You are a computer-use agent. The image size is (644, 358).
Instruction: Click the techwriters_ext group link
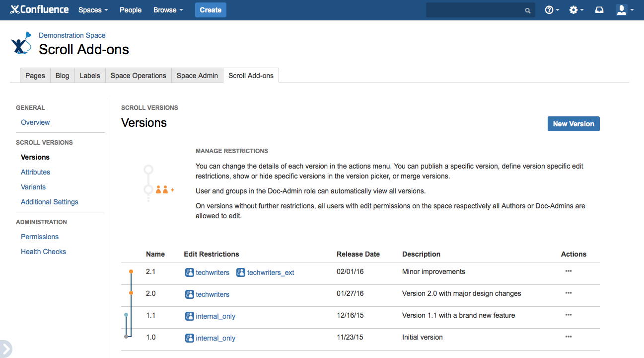pyautogui.click(x=271, y=272)
